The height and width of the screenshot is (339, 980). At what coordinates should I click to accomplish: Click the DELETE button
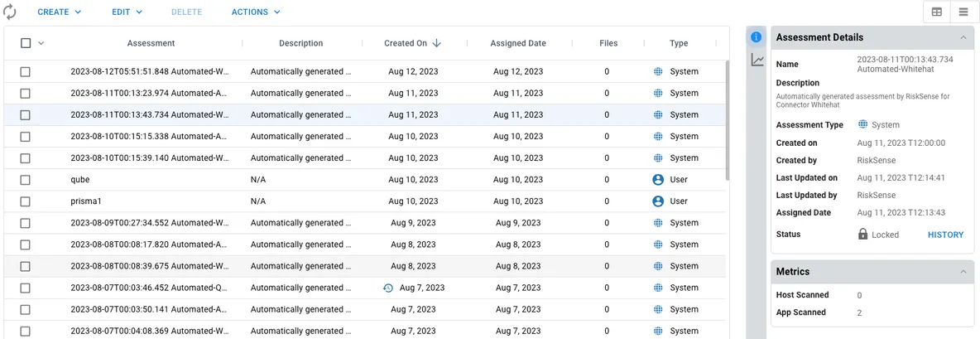[x=187, y=12]
